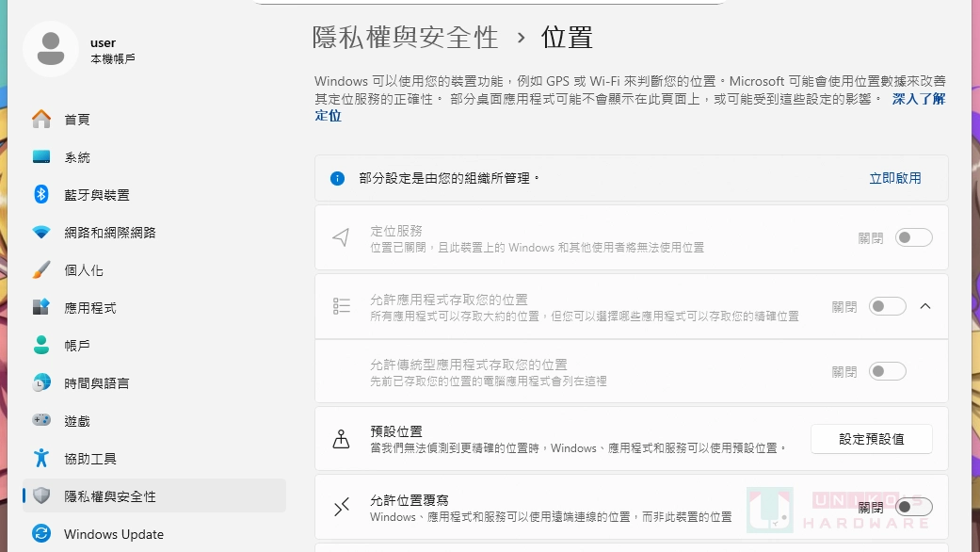Toggle the 定位服務 switch
The image size is (980, 552).
coord(914,237)
